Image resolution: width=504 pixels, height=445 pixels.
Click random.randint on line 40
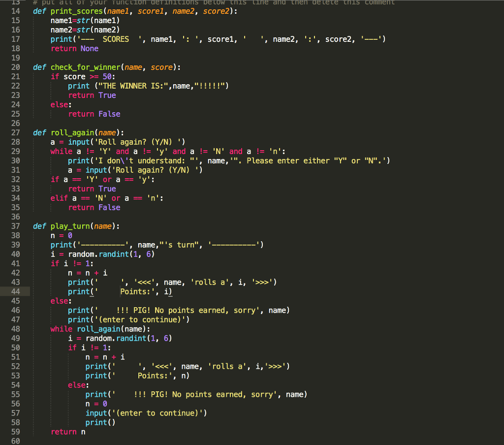(x=98, y=254)
